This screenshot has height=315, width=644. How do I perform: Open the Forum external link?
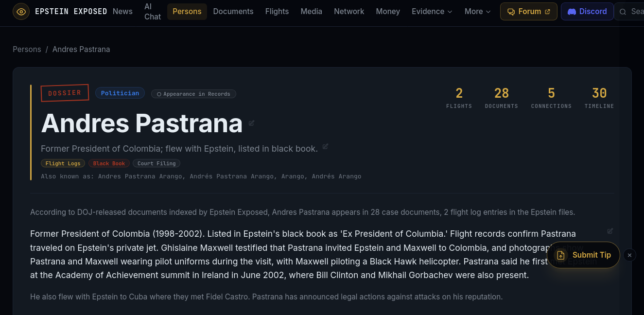(528, 12)
